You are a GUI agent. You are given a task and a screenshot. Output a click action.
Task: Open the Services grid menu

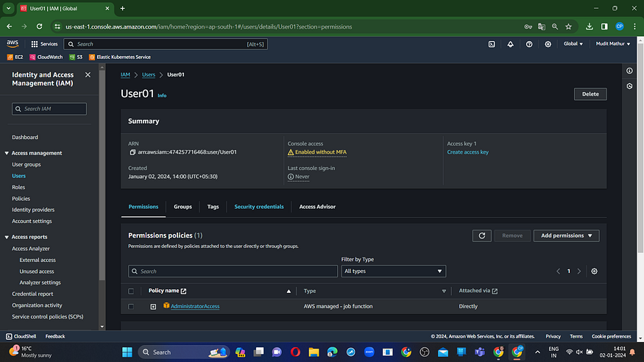(x=44, y=44)
